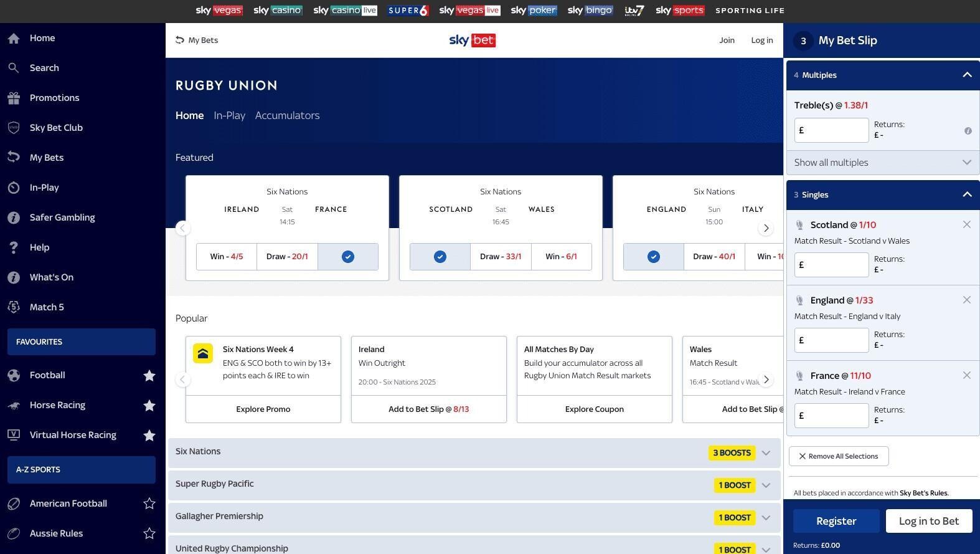Open the Home sidebar icon
The image size is (980, 554).
tap(14, 38)
